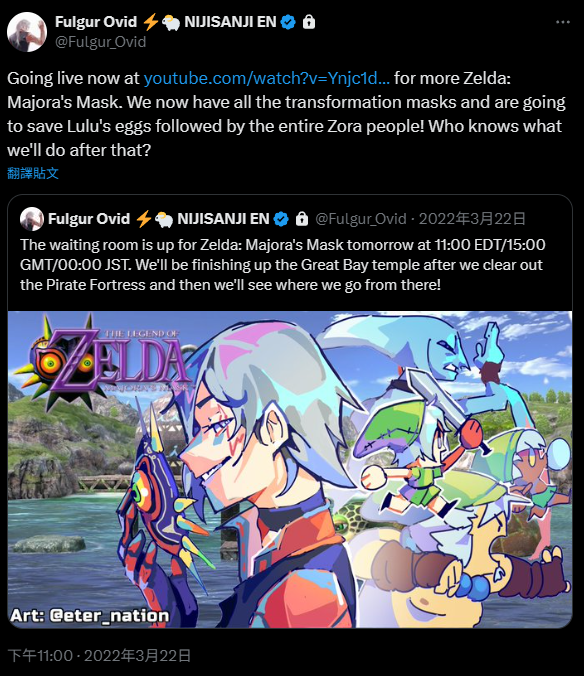
Task: Click Fulgur Ovid's profile avatar in main tweet
Action: point(27,32)
